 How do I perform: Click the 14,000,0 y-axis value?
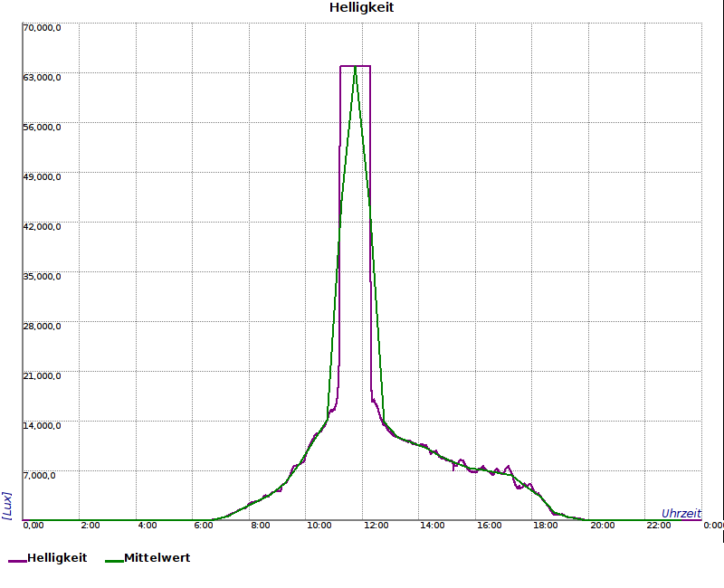click(x=42, y=425)
